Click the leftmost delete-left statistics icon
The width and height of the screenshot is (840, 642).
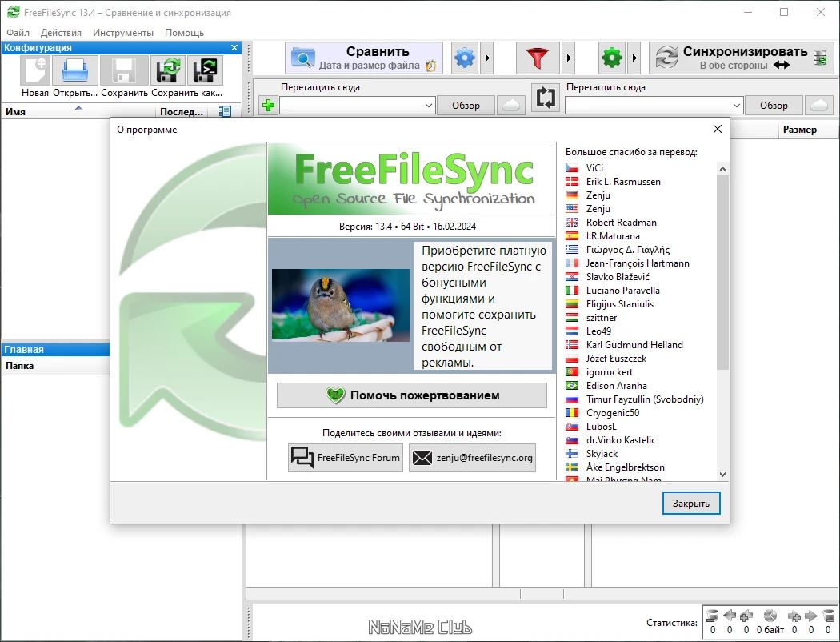712,616
